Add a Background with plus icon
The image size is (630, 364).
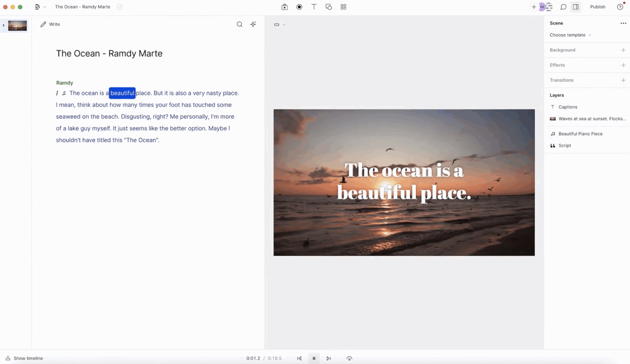623,50
